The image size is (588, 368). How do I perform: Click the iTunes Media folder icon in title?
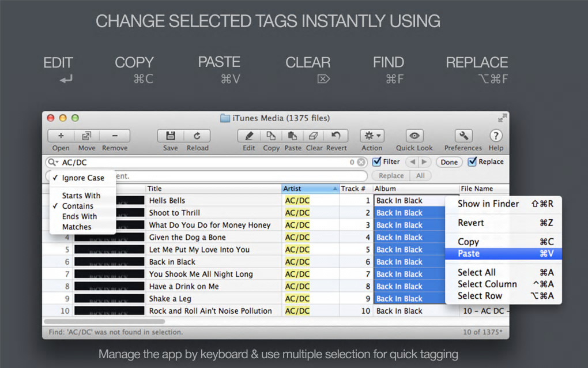(x=225, y=118)
